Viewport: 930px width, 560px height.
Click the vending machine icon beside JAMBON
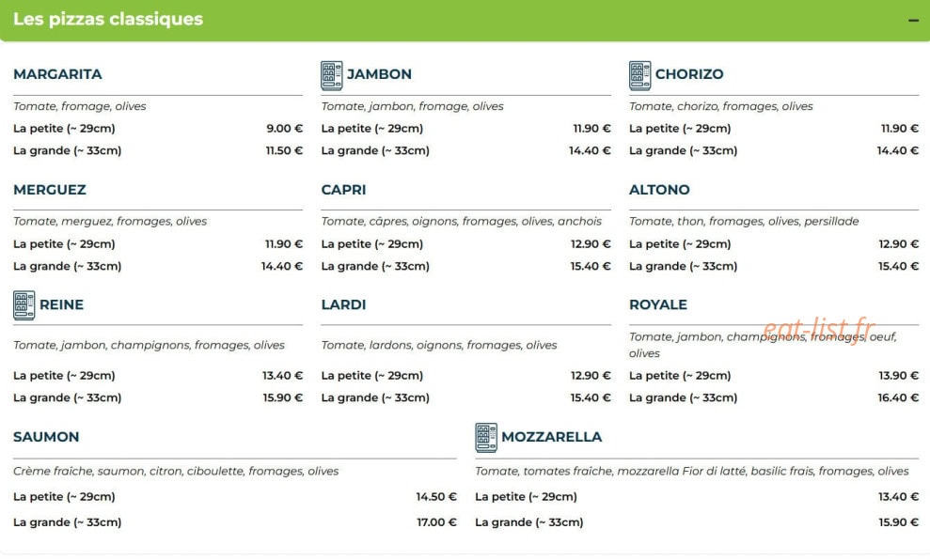[x=332, y=75]
